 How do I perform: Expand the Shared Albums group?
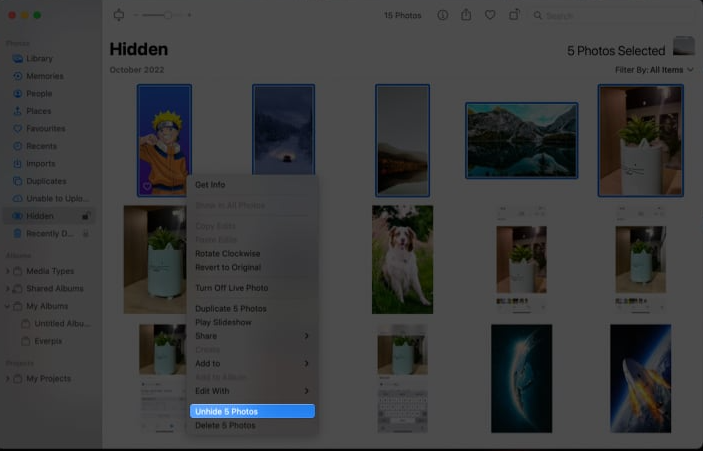[7, 289]
